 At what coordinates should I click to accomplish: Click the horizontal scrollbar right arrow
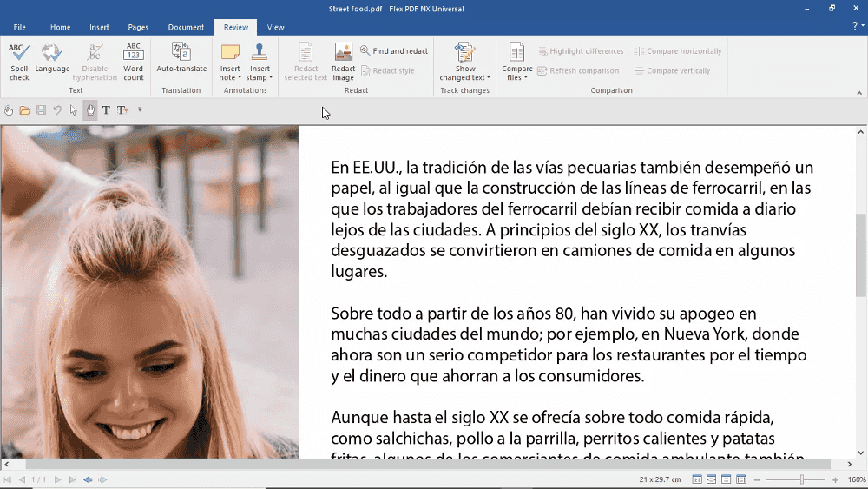(x=849, y=464)
